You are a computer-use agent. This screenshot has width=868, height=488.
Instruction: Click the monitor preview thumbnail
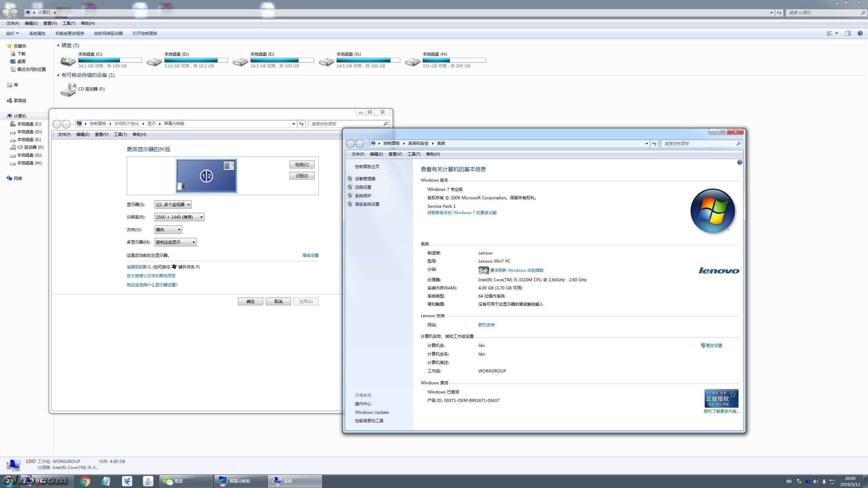click(206, 176)
